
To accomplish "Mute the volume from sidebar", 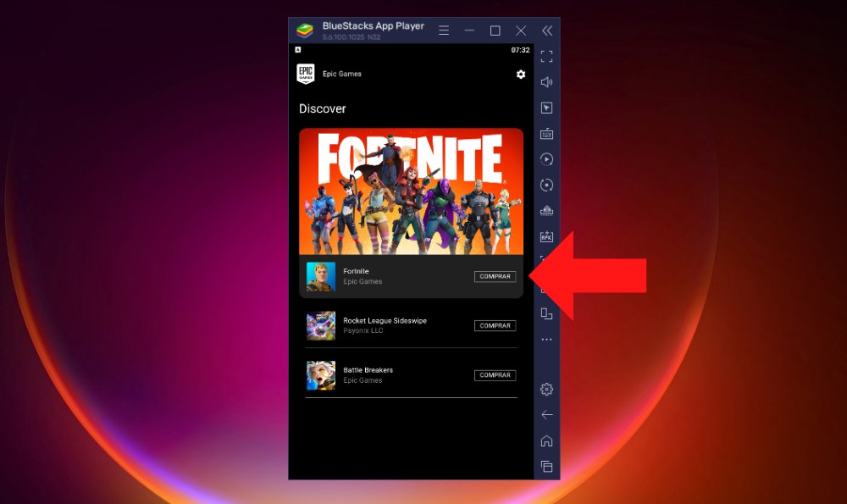I will 546,82.
